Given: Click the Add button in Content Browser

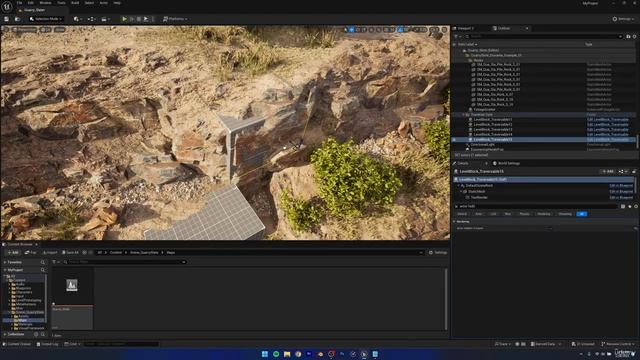Looking at the screenshot, I should (x=13, y=253).
